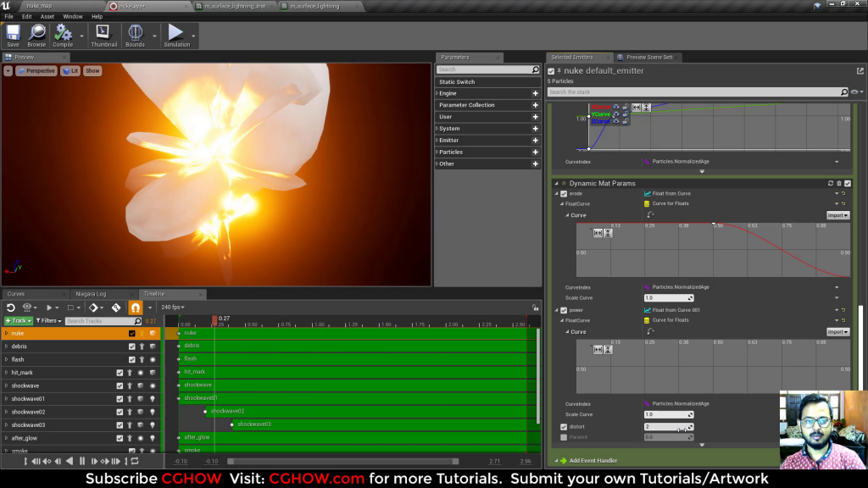
Task: Select the Save icon in the toolbar
Action: point(13,34)
